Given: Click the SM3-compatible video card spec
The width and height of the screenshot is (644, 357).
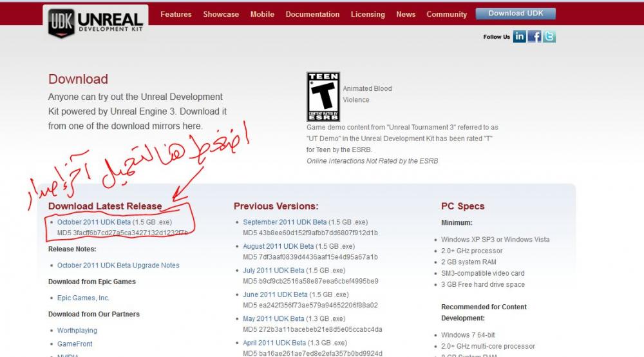Looking at the screenshot, I should (482, 273).
